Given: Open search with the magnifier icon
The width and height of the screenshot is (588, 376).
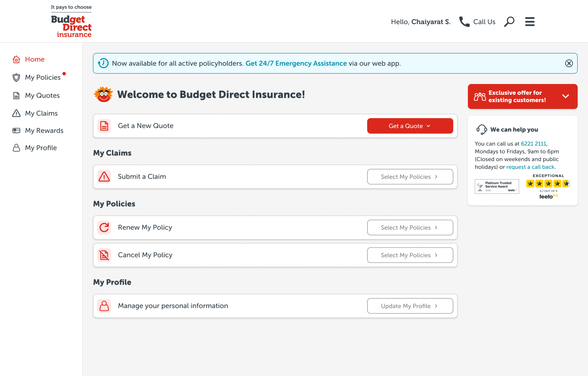Looking at the screenshot, I should (509, 22).
